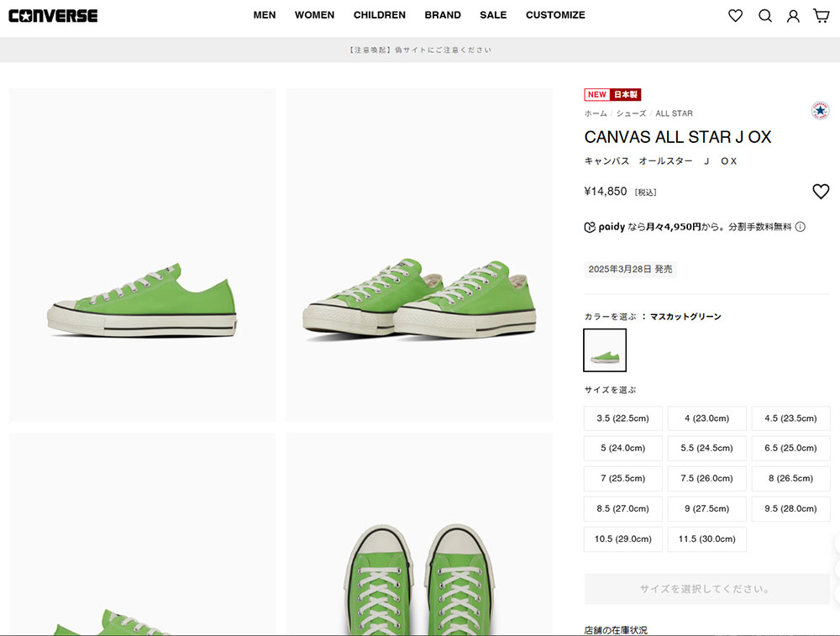The image size is (840, 636).
Task: Add product to favorites with heart icon
Action: (x=821, y=192)
